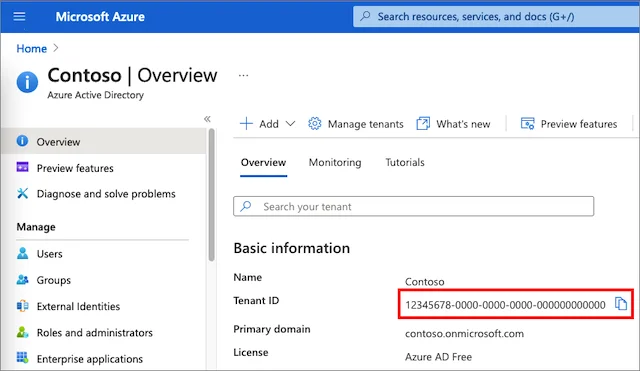Click the Manage tenants gear icon
640x371 pixels.
click(315, 123)
